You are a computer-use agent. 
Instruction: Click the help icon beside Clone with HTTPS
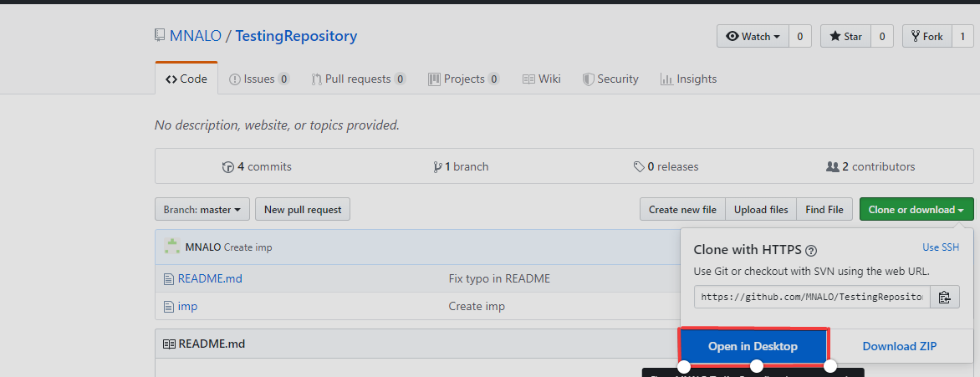click(x=811, y=250)
